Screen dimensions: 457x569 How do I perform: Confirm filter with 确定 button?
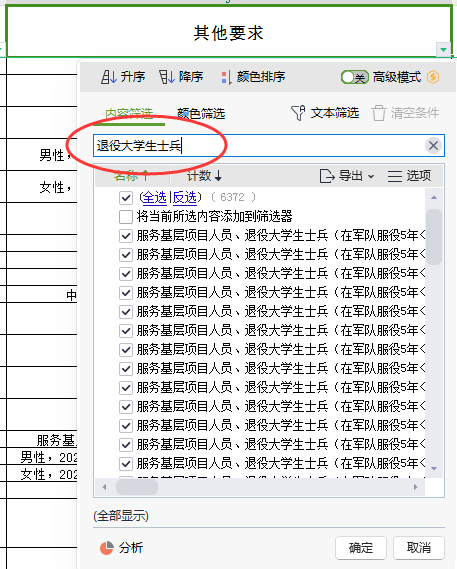tap(361, 548)
